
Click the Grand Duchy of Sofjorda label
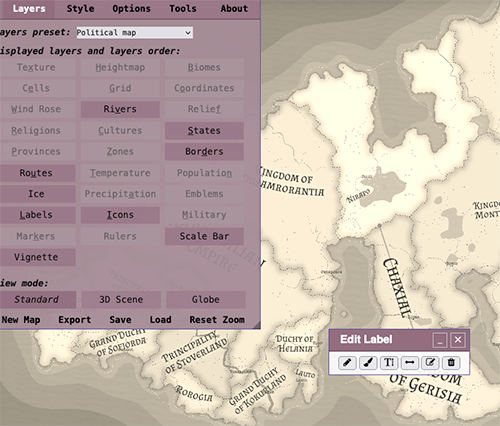point(119,342)
